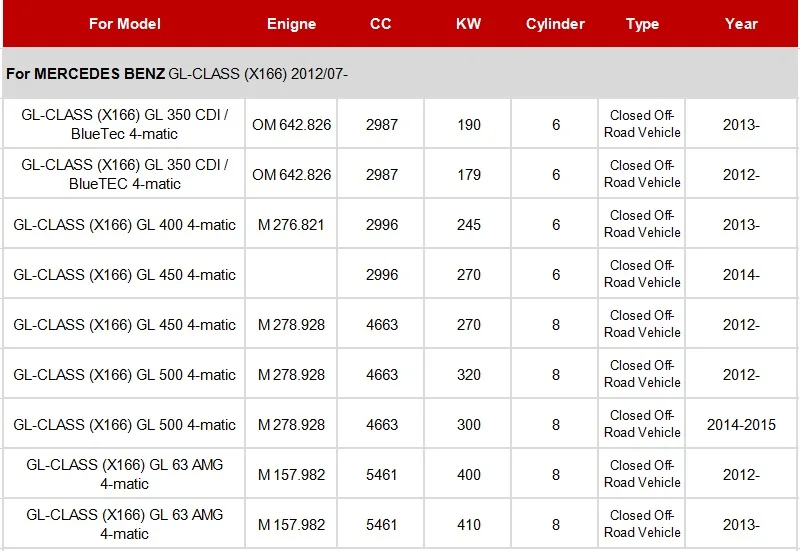Image resolution: width=800 pixels, height=551 pixels.
Task: Select GL 63 AMG model in the 410 KW row
Action: point(124,524)
